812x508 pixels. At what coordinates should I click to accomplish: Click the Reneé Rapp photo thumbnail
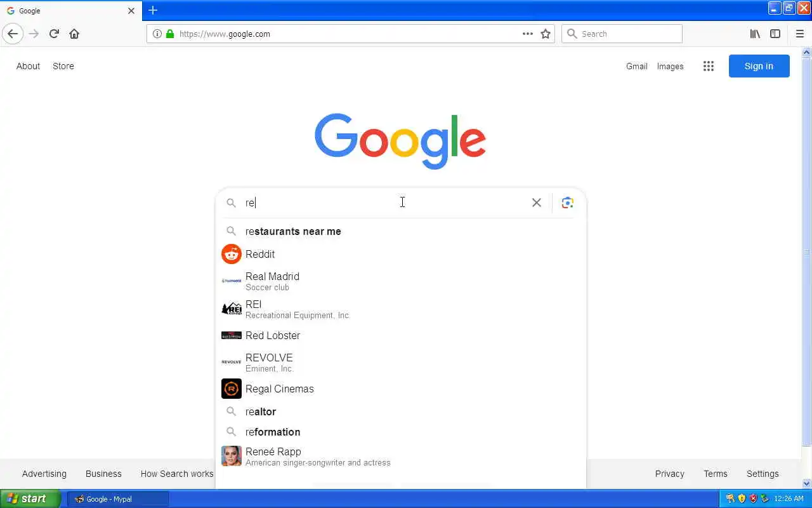(232, 456)
